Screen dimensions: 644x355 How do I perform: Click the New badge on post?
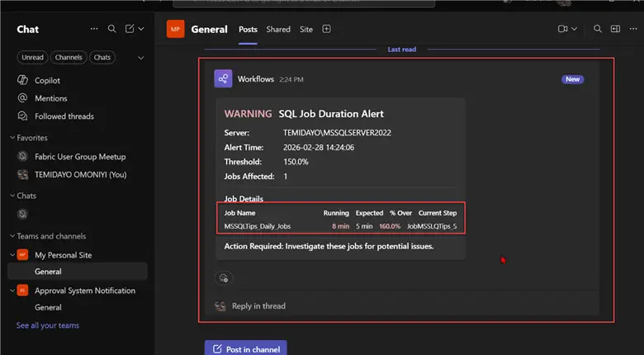(x=572, y=79)
